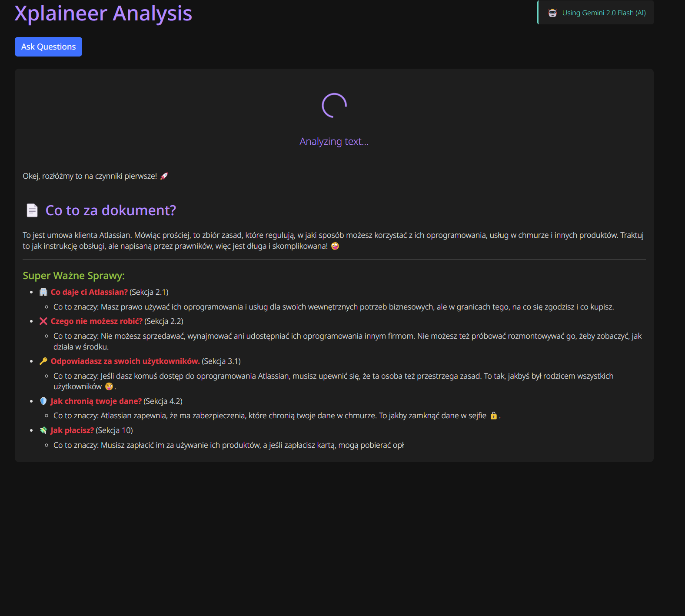Click the Ask Questions button
Image resolution: width=685 pixels, height=616 pixels.
click(48, 47)
